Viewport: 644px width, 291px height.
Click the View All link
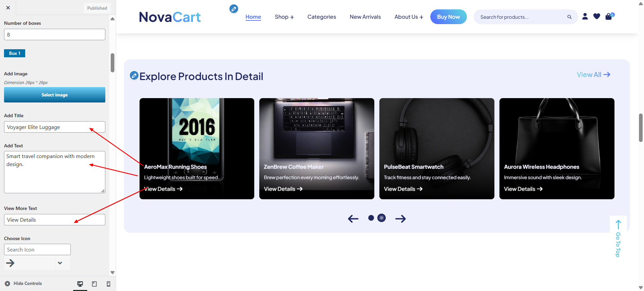593,75
